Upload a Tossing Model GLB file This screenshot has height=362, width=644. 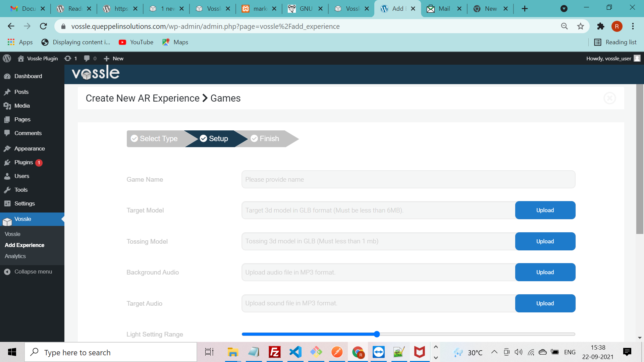tap(545, 241)
